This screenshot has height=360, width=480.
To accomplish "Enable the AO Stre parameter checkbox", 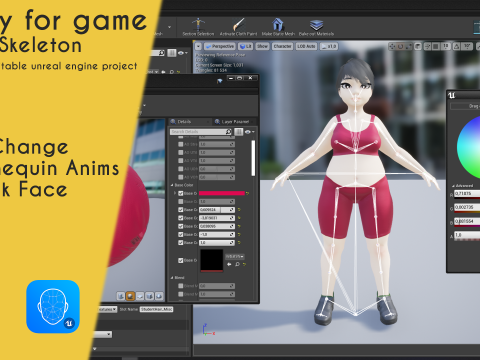I will pyautogui.click(x=181, y=144).
